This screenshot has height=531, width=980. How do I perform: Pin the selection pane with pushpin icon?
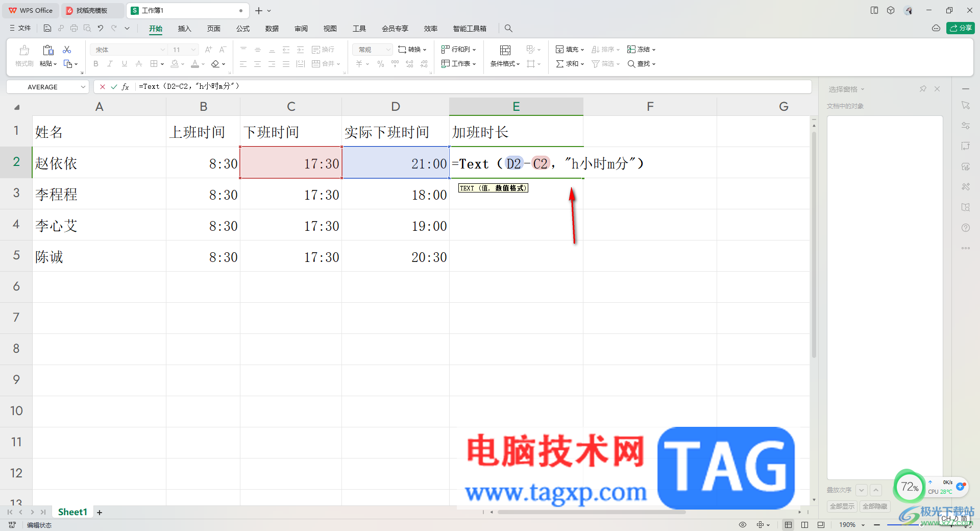click(x=923, y=89)
